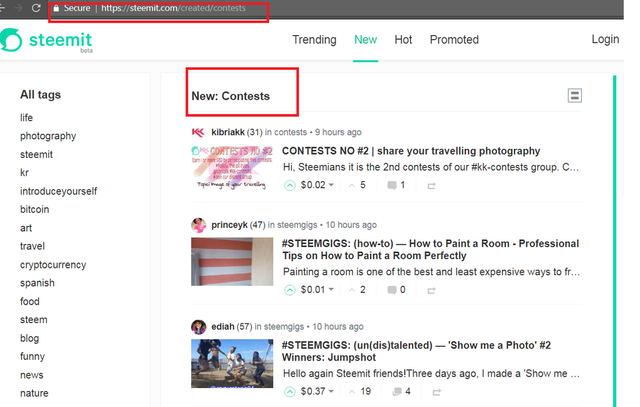Resteem the How to Paint a Room post
This screenshot has width=640, height=407.
[x=431, y=291]
